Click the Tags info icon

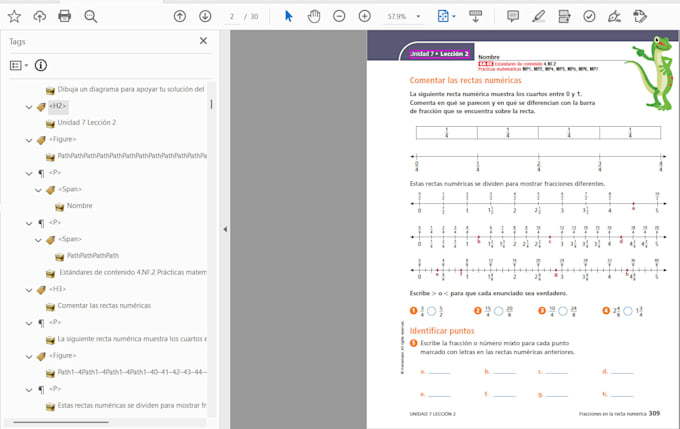41,65
